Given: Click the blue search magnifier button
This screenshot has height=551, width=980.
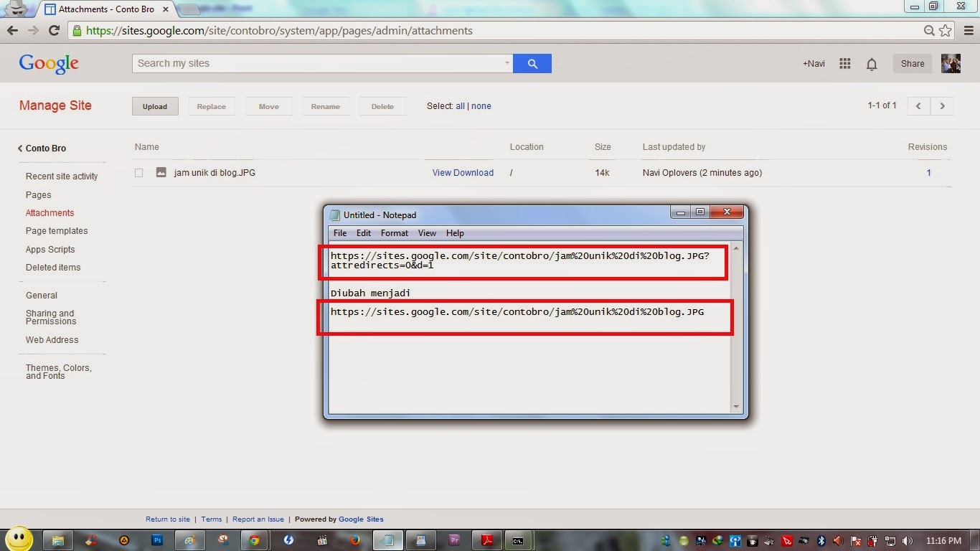Looking at the screenshot, I should 532,63.
